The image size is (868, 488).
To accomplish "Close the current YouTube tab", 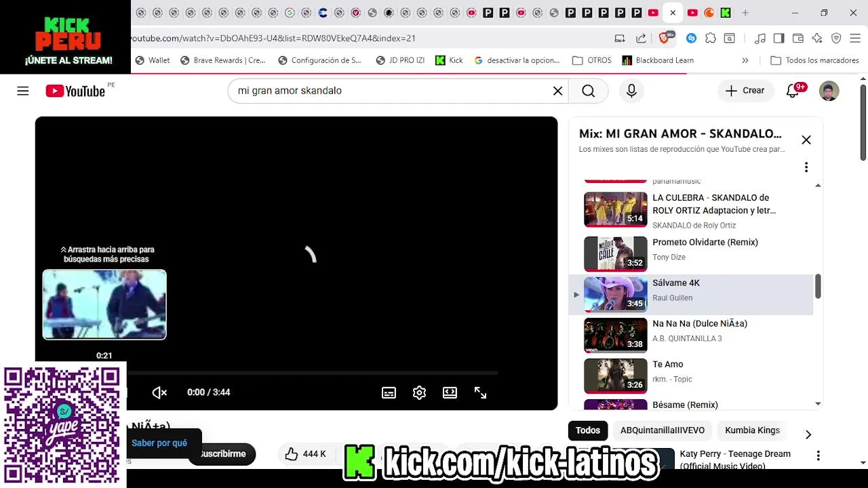I will point(673,13).
